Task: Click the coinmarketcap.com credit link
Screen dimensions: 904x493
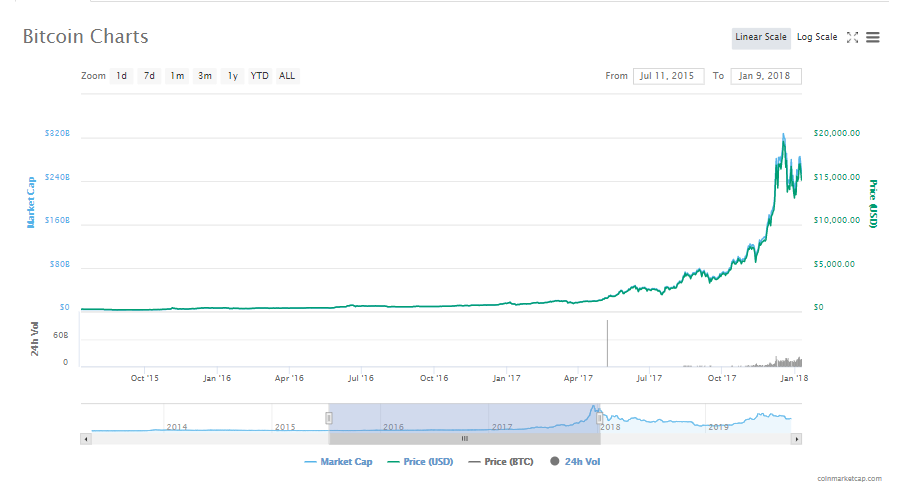Action: point(849,479)
